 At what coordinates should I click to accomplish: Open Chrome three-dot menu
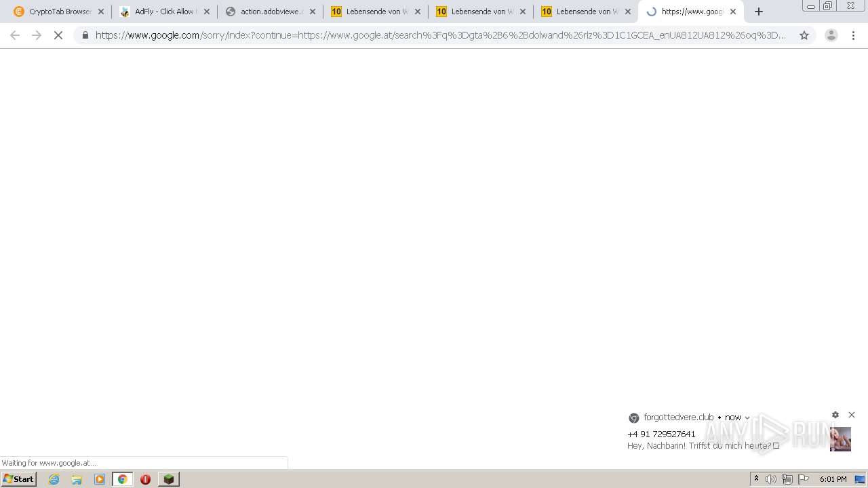click(854, 35)
